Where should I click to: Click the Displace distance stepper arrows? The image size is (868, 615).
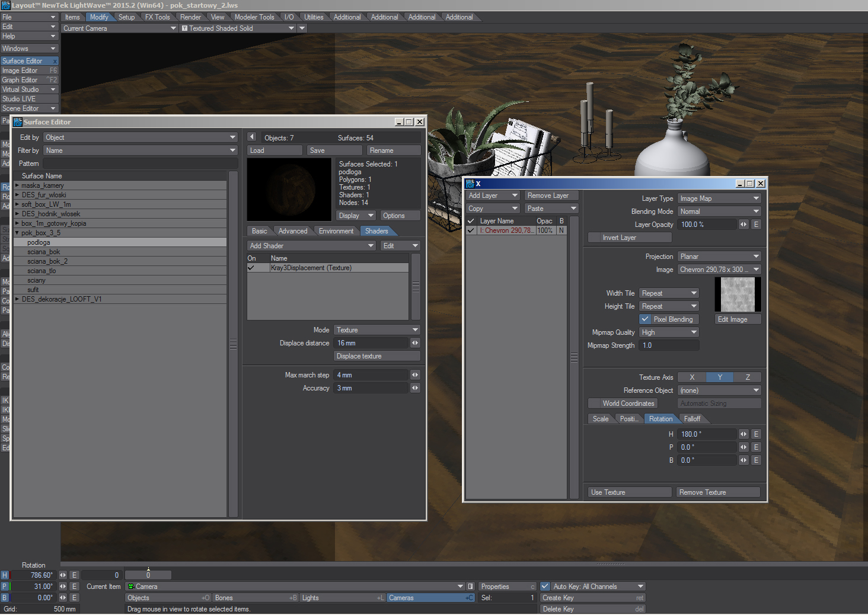pyautogui.click(x=415, y=343)
